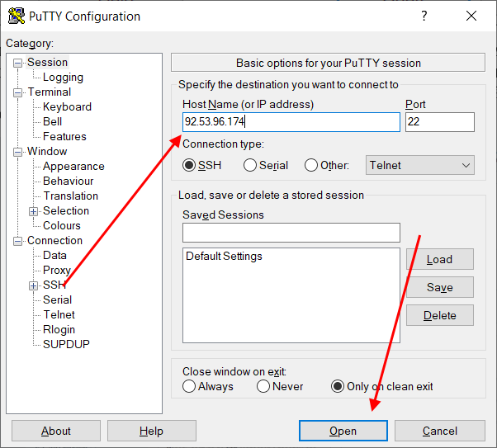
Task: Expand the Selection tree node
Action: (x=34, y=211)
